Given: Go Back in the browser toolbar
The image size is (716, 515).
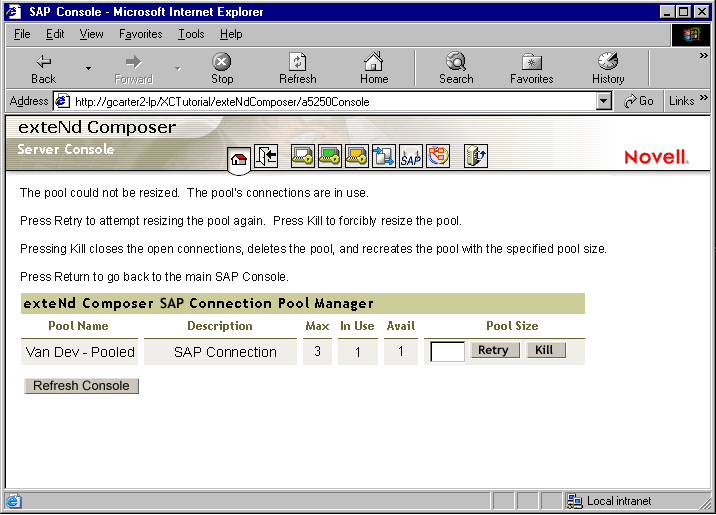Looking at the screenshot, I should click(x=43, y=68).
